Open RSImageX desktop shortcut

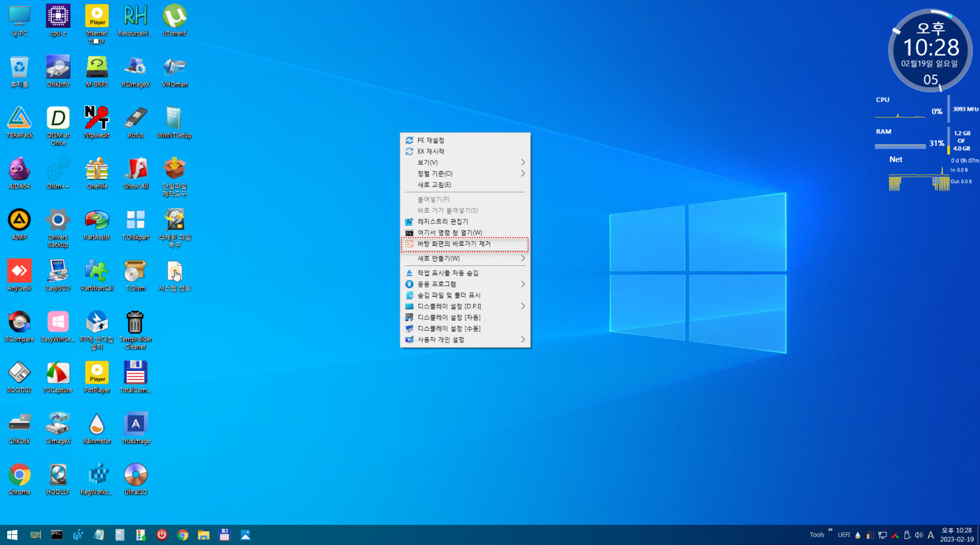136,72
